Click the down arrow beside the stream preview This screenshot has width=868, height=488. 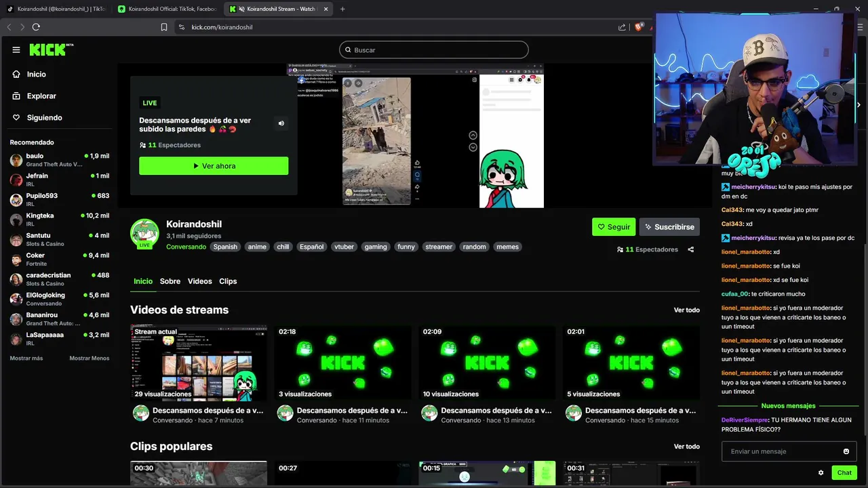473,147
